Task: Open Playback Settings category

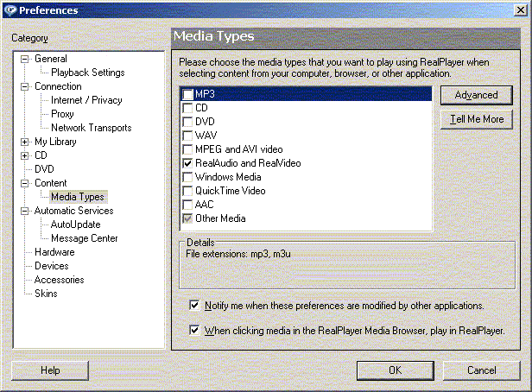Action: coord(88,73)
